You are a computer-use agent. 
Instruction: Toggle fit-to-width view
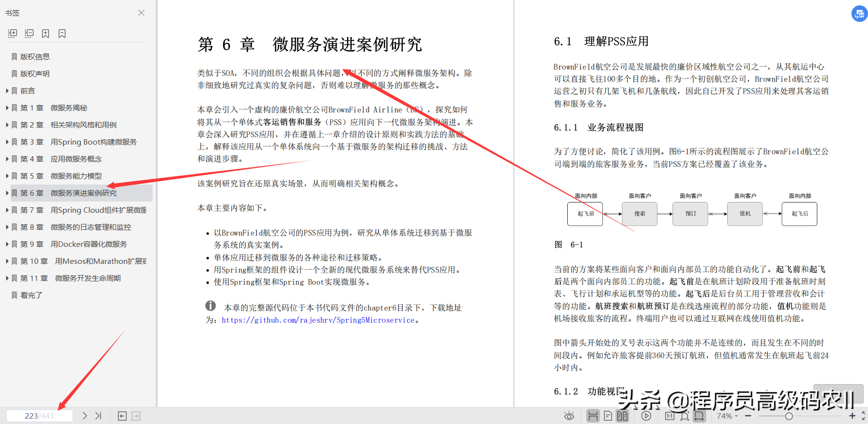(699, 416)
